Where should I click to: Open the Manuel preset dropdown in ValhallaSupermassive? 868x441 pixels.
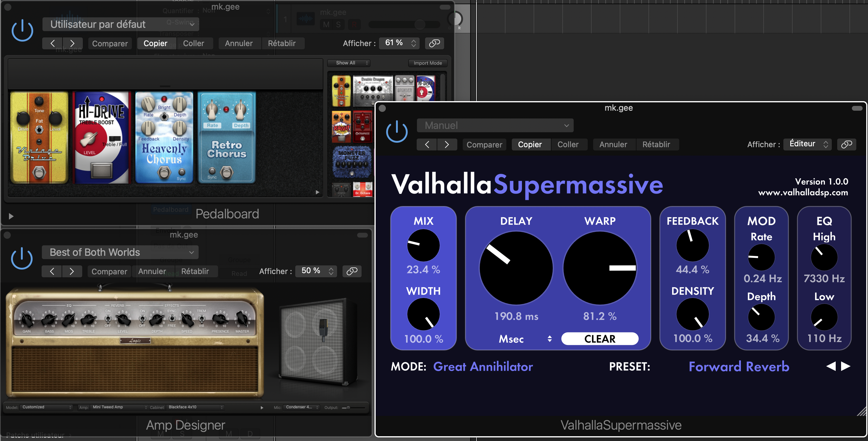click(495, 125)
